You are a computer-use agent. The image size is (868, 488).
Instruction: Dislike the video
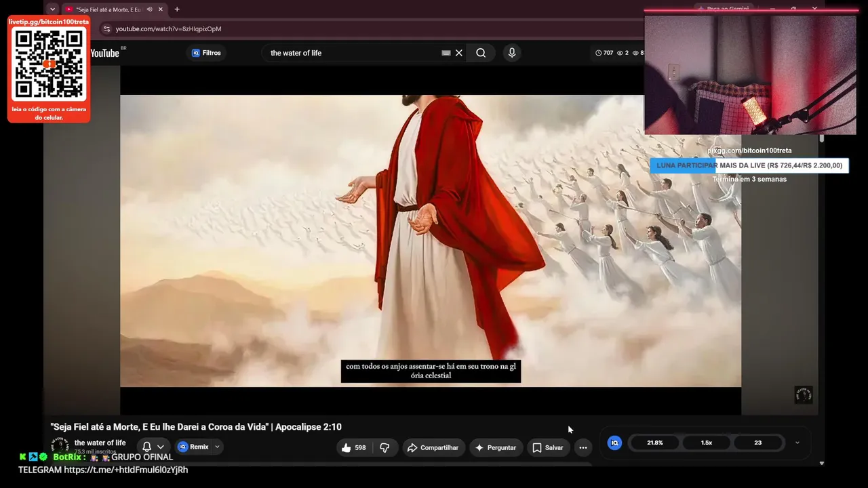pyautogui.click(x=384, y=448)
